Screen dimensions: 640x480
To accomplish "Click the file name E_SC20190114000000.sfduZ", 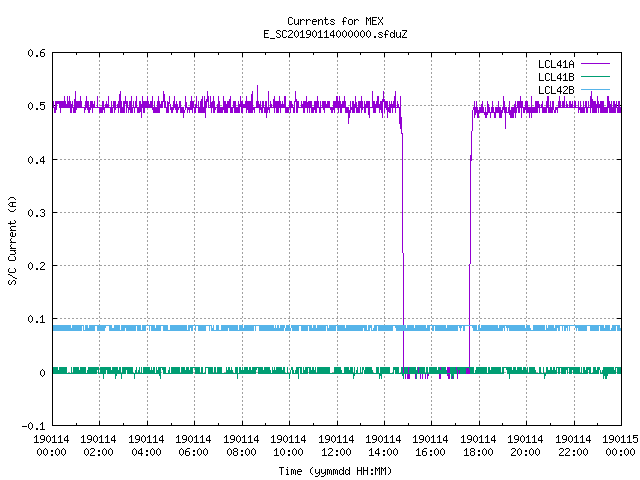I will click(335, 34).
